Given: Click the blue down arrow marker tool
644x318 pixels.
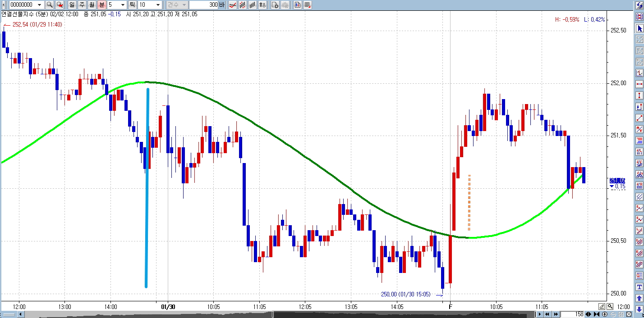Looking at the screenshot, I should click(x=639, y=309).
